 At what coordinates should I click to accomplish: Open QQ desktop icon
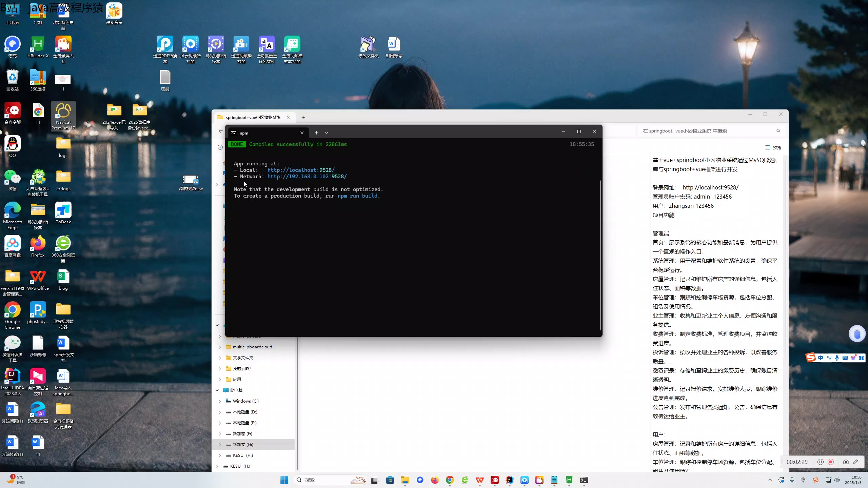13,147
